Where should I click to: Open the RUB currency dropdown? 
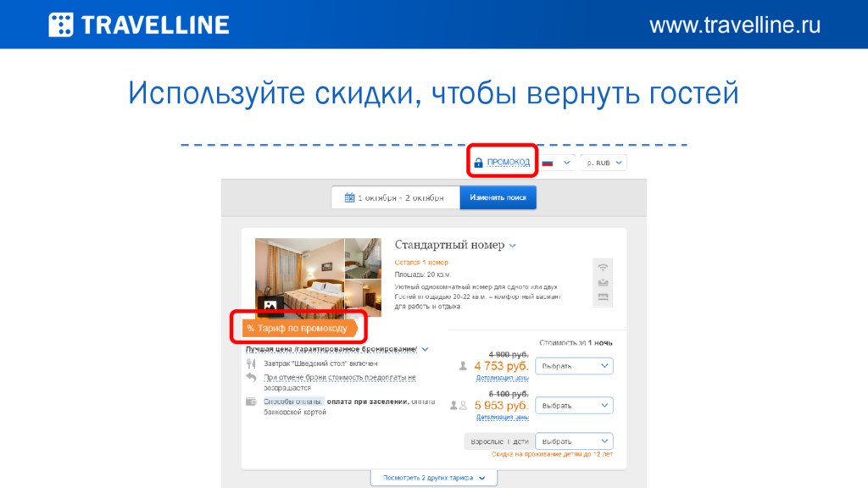click(x=604, y=163)
